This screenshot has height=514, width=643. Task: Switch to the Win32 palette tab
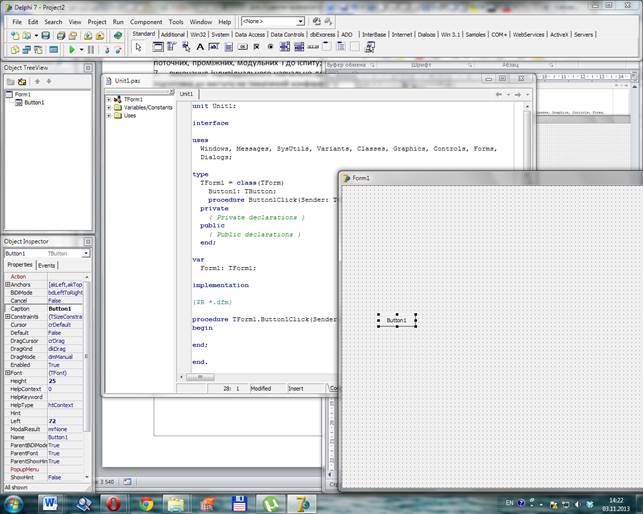pos(198,34)
